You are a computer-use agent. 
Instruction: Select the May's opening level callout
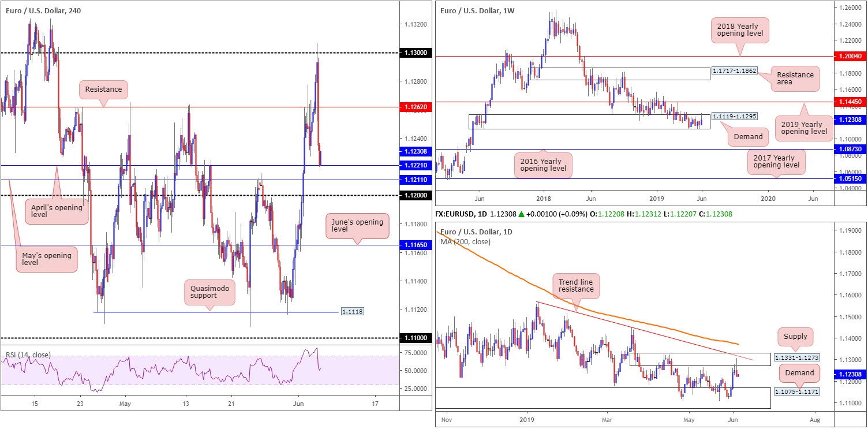pyautogui.click(x=46, y=260)
